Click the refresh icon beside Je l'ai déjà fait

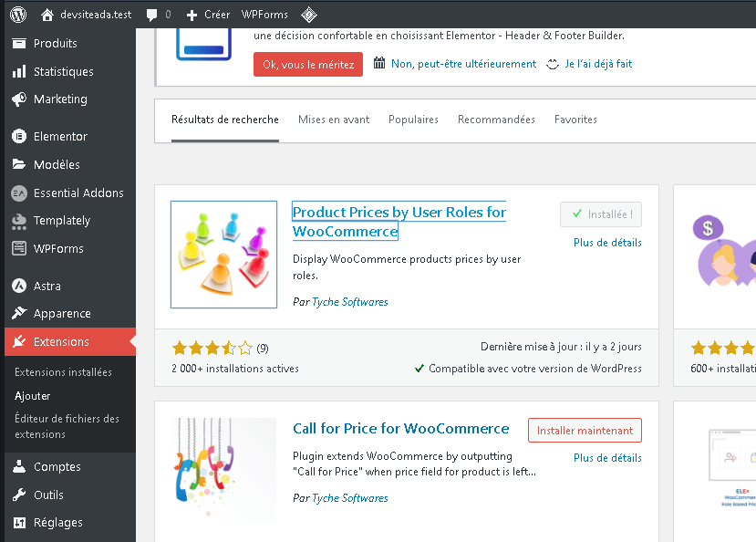tap(553, 64)
